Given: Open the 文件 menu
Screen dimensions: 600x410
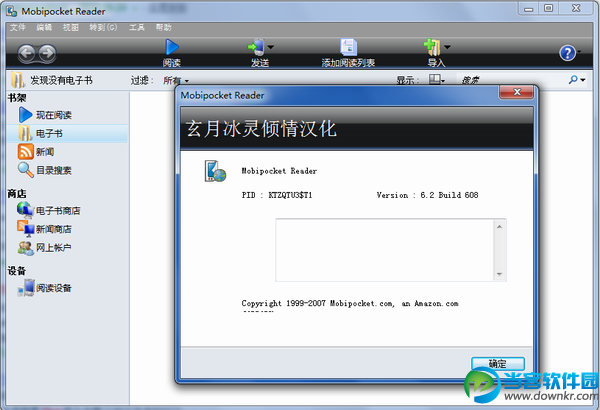Looking at the screenshot, I should [18, 27].
